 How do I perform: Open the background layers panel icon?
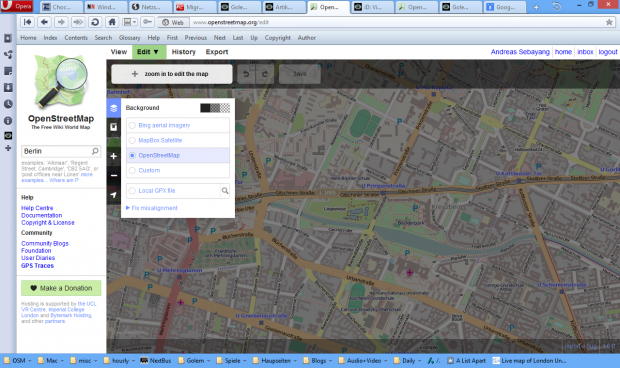[113, 108]
